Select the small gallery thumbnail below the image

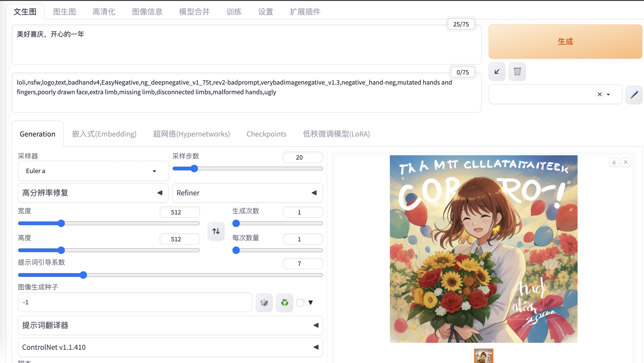[483, 356]
